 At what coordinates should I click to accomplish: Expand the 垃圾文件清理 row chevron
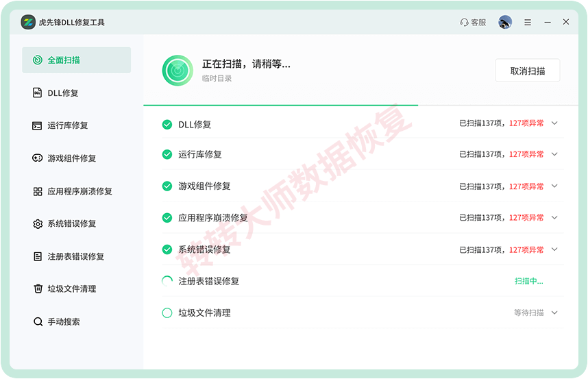tap(554, 313)
